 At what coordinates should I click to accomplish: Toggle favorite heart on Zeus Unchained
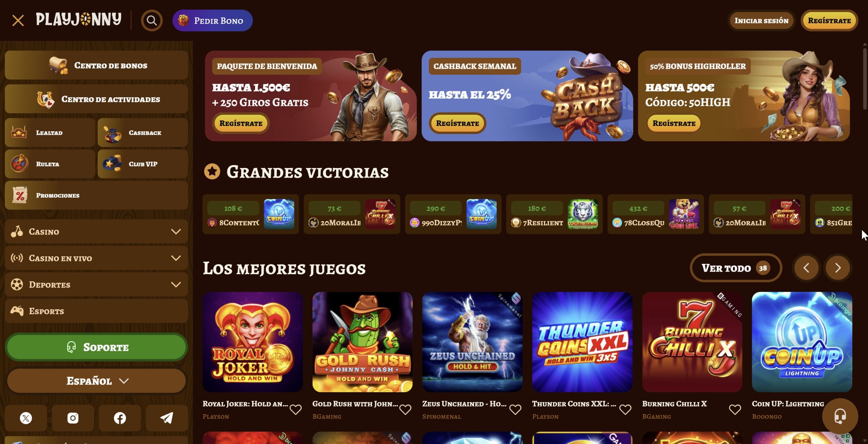coord(515,409)
